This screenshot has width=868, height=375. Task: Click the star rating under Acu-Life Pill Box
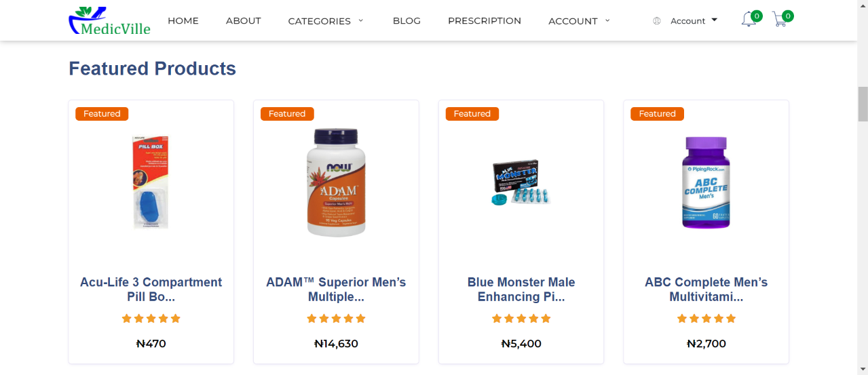pos(151,318)
